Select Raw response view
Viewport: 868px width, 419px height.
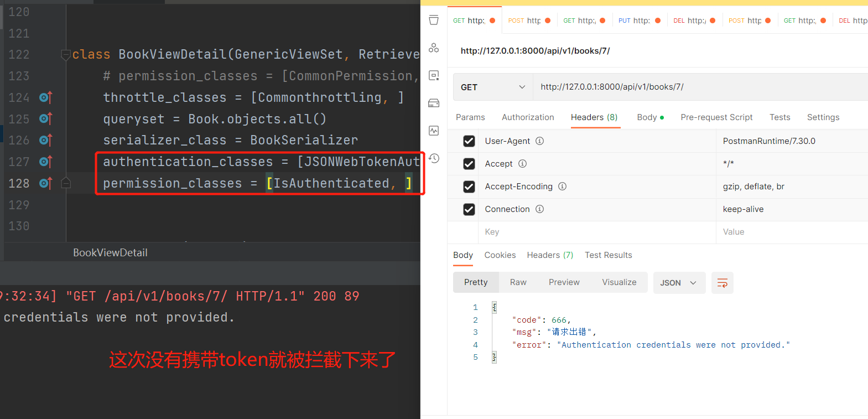[x=518, y=282]
